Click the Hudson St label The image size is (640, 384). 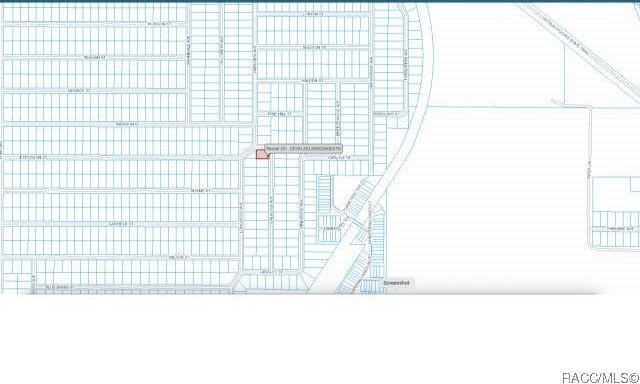click(x=314, y=47)
